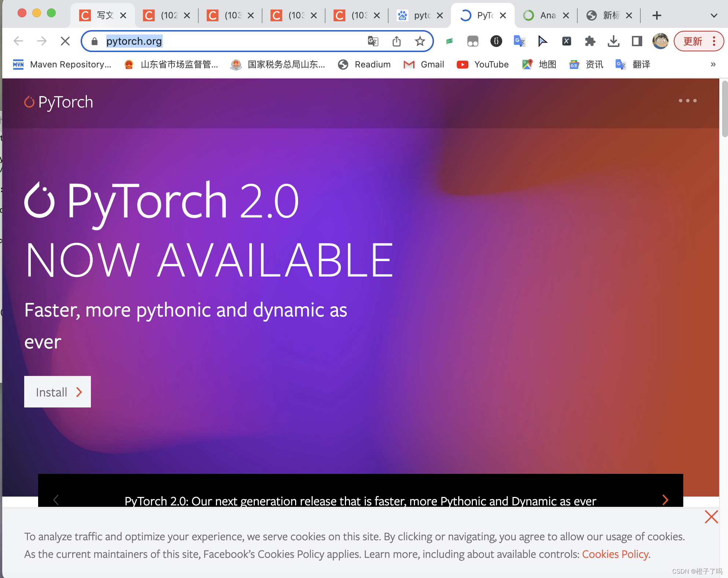
Task: Open the Cookies Policy link
Action: click(x=615, y=554)
